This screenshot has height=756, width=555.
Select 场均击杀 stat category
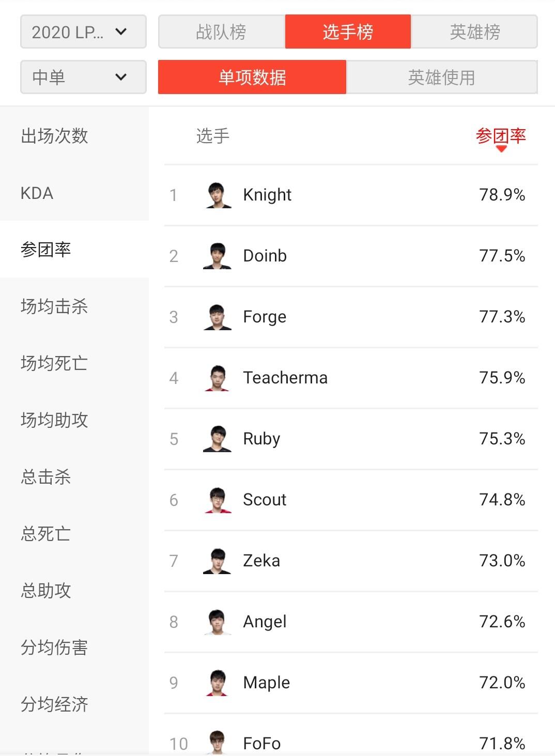(54, 306)
